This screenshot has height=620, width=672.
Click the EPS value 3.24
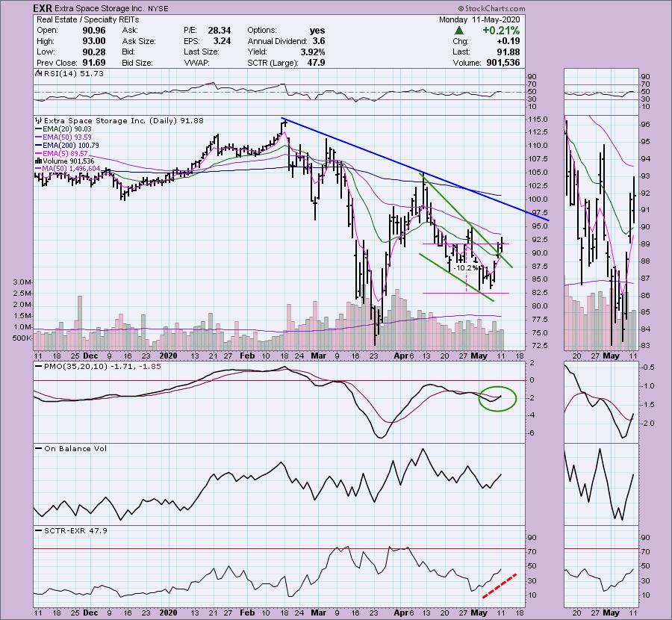(222, 41)
